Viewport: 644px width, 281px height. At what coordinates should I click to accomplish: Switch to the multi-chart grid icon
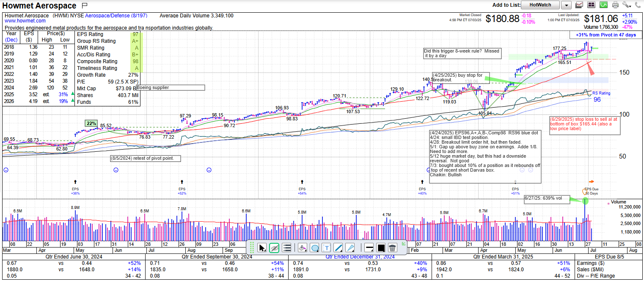591,5
